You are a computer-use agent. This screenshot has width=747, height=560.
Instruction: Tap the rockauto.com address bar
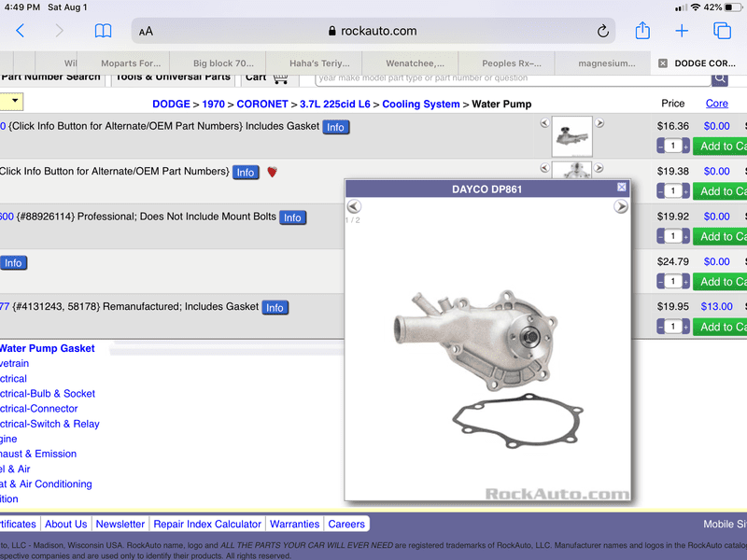(373, 32)
